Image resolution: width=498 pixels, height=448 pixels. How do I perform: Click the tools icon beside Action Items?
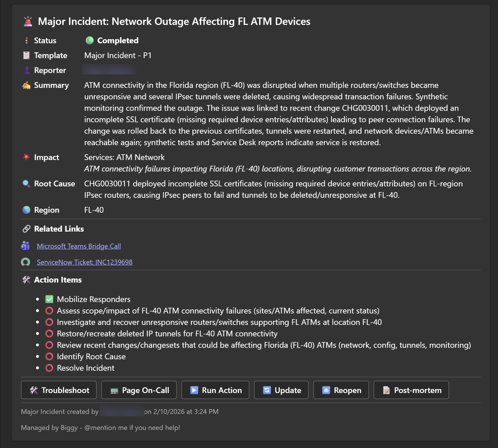pyautogui.click(x=26, y=280)
